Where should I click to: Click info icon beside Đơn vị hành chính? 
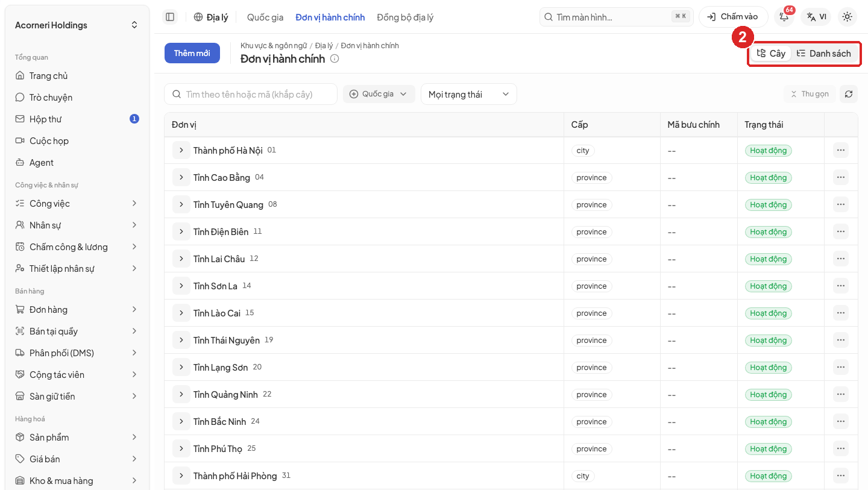335,59
